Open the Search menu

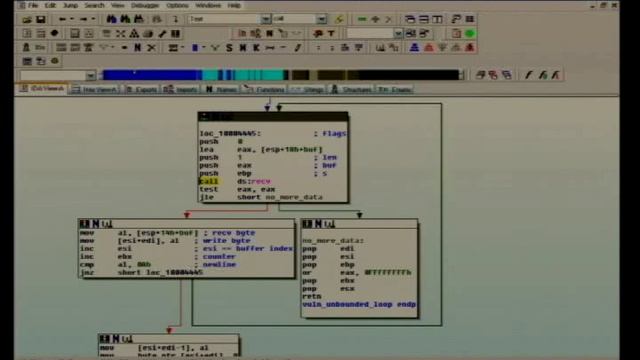(94, 5)
